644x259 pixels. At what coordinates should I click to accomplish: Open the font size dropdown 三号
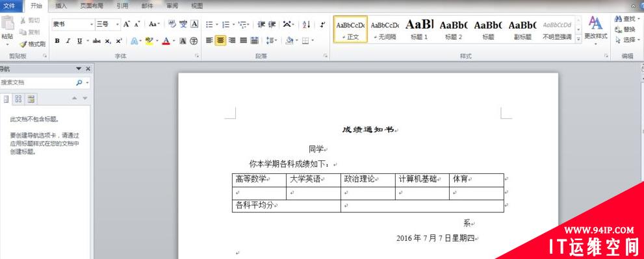tap(108, 24)
